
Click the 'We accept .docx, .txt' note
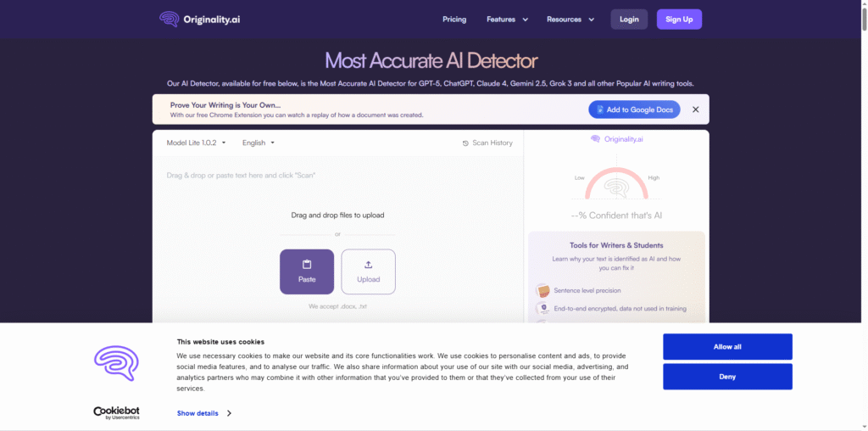point(337,306)
